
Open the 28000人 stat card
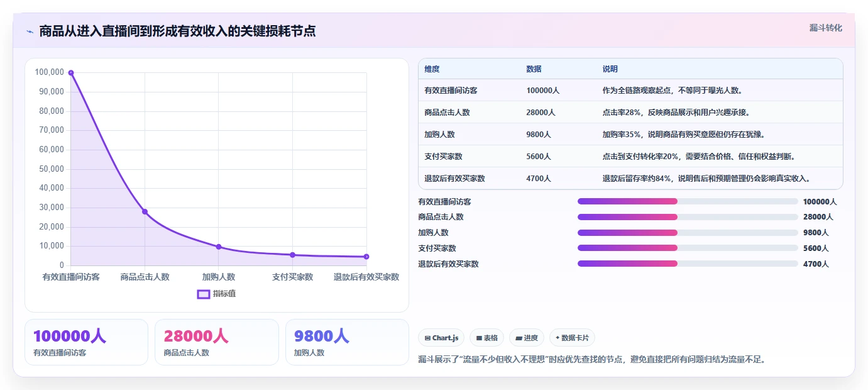(216, 342)
